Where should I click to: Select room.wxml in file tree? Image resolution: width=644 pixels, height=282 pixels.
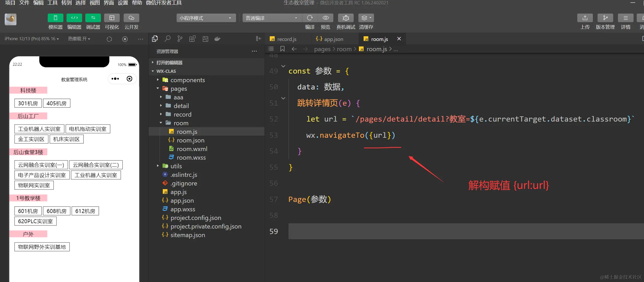[x=192, y=149]
